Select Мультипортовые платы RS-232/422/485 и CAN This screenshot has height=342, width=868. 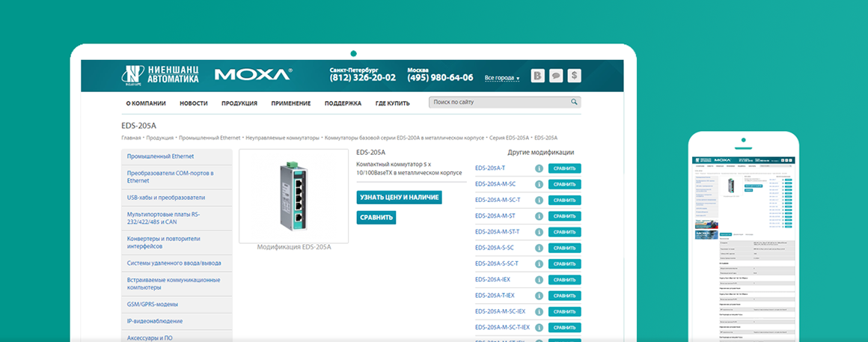pyautogui.click(x=177, y=218)
